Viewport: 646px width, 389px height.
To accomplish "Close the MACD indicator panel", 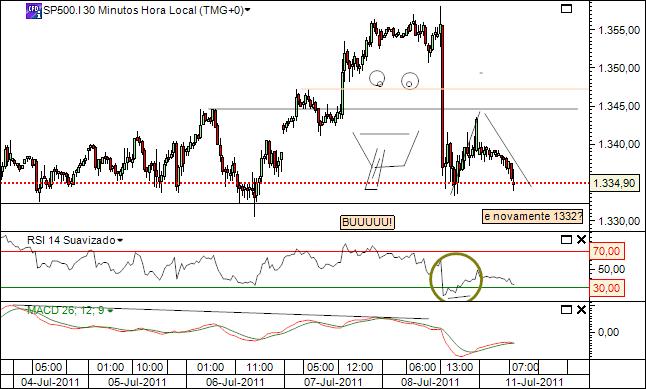I will (581, 309).
